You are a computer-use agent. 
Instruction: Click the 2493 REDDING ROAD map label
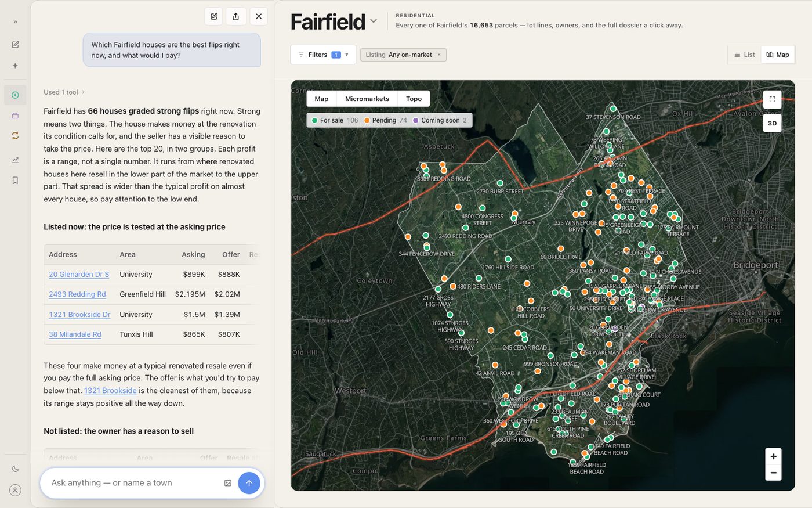465,236
